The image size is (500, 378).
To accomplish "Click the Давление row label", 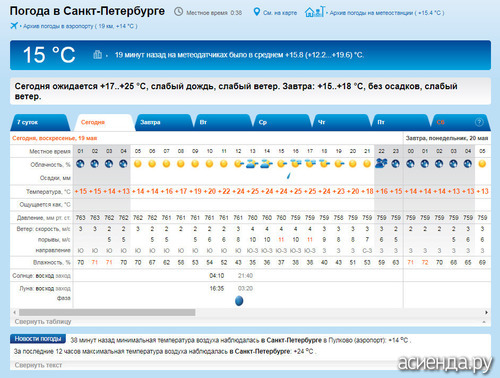I will (x=44, y=218).
